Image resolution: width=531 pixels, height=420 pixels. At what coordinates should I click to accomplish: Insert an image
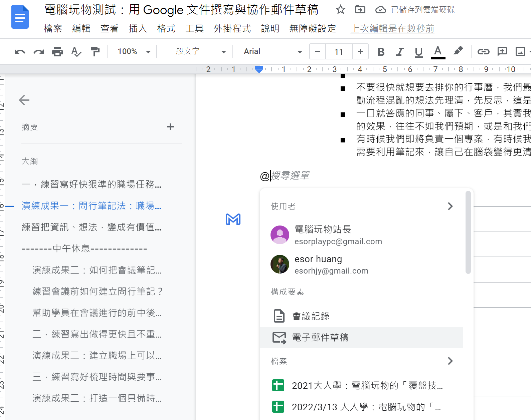[520, 51]
